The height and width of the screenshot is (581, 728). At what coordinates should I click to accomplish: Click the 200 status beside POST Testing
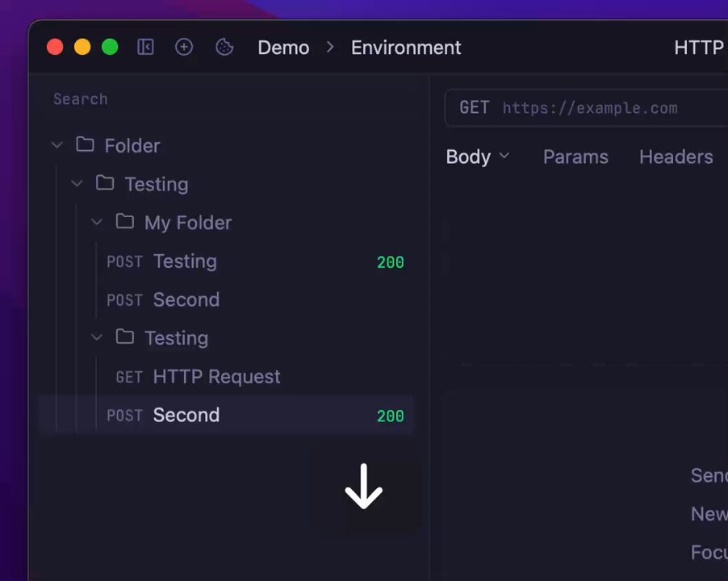[x=391, y=262]
